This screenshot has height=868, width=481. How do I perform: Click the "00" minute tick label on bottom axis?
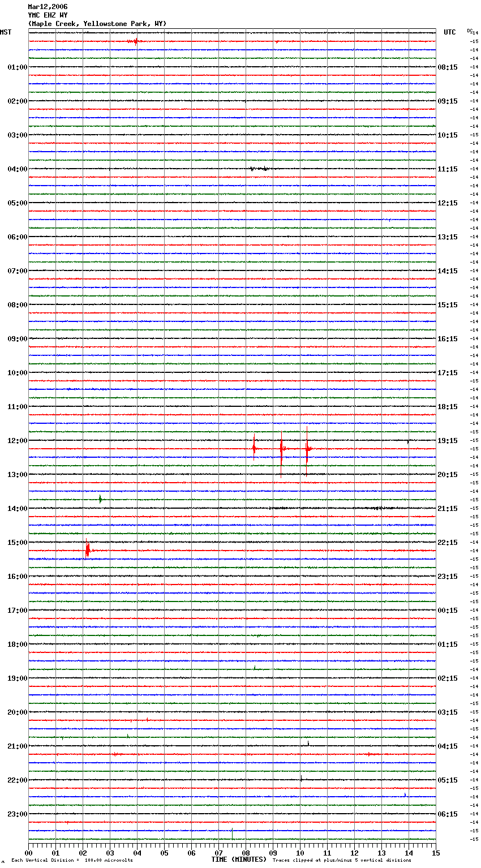[x=28, y=853]
